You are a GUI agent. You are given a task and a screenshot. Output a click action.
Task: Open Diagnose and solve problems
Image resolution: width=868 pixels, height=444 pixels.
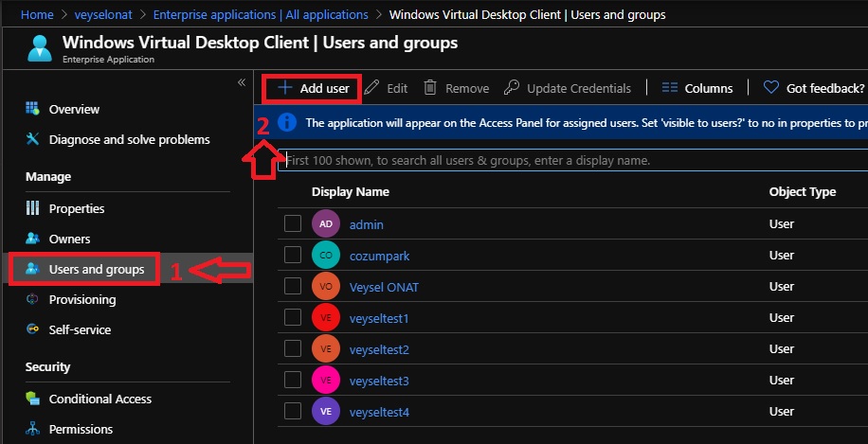pyautogui.click(x=130, y=139)
